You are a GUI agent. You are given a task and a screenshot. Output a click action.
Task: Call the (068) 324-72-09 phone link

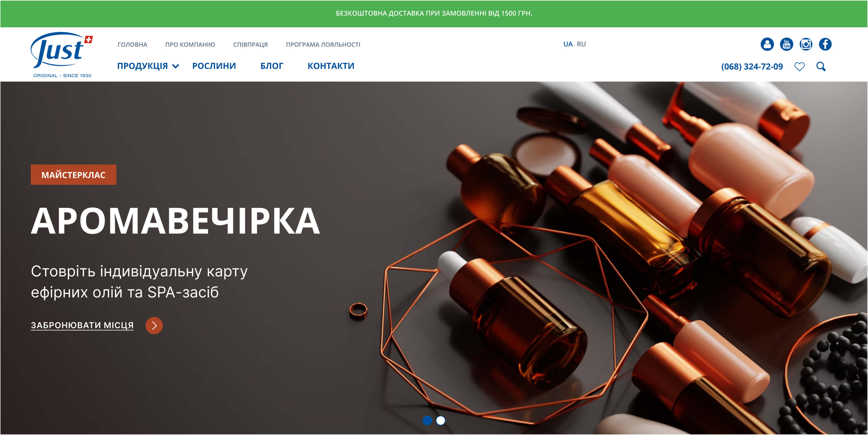(752, 66)
